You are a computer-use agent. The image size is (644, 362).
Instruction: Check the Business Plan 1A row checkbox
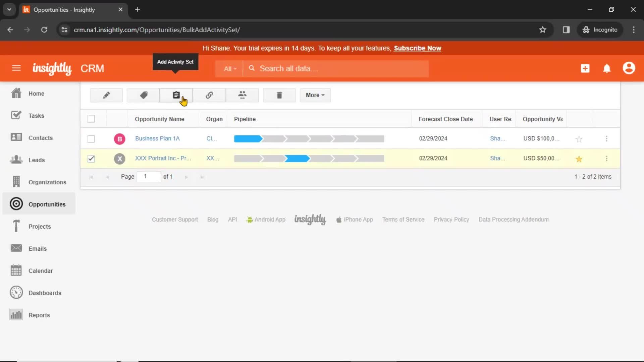click(91, 139)
